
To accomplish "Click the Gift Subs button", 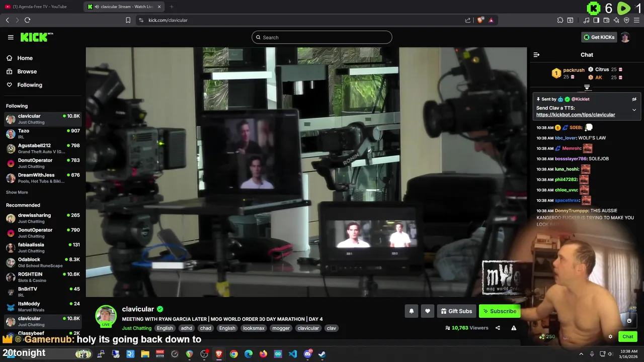I will [x=456, y=311].
